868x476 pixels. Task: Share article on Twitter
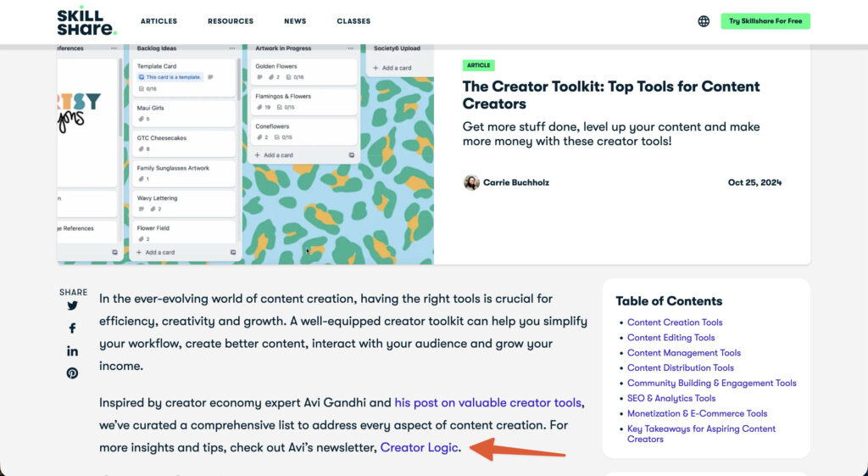click(72, 306)
